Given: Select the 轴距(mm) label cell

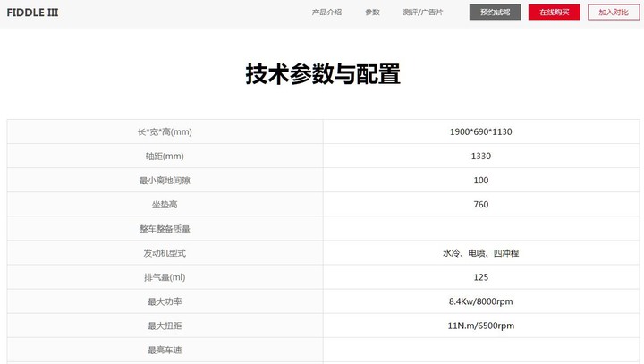Looking at the screenshot, I should tap(165, 157).
